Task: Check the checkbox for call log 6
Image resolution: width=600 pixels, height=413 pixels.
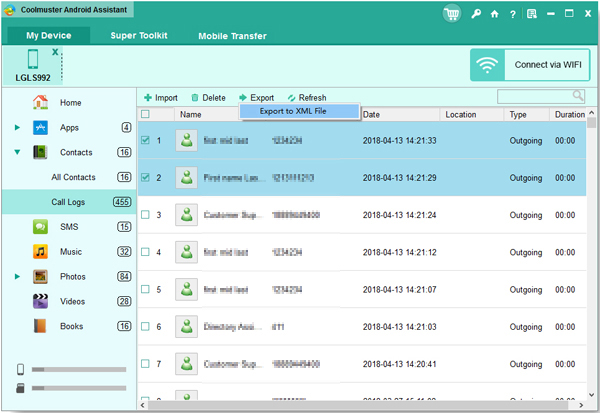Action: click(145, 326)
